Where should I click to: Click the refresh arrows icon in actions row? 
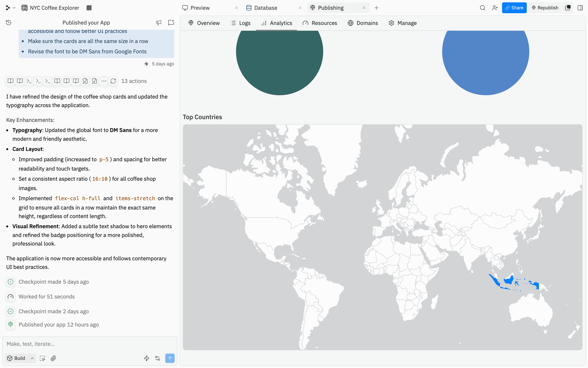click(113, 81)
